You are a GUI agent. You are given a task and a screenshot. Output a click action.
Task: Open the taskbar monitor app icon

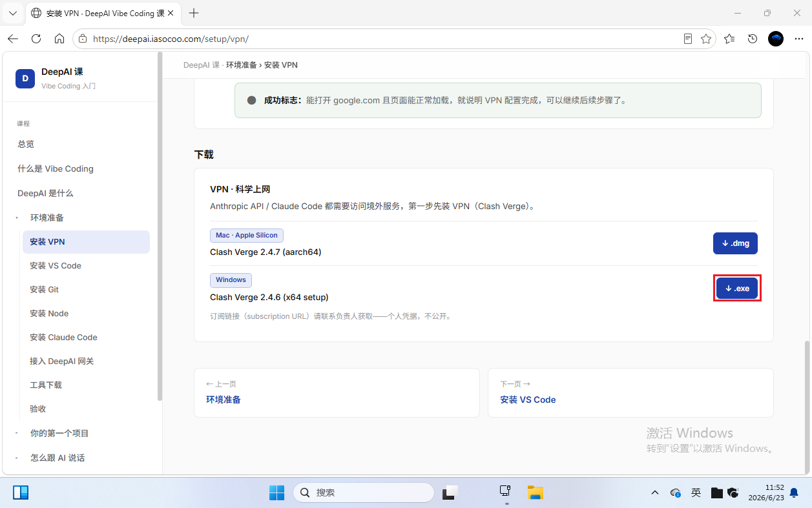(506, 493)
